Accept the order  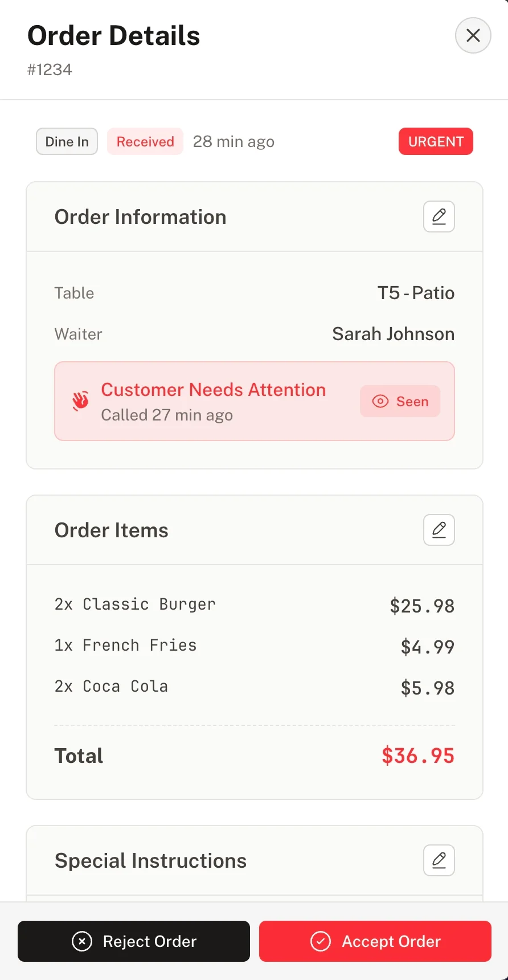coord(375,941)
